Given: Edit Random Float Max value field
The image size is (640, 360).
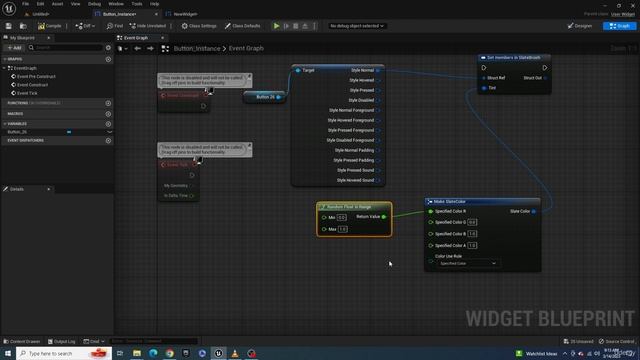Looking at the screenshot, I should [342, 229].
